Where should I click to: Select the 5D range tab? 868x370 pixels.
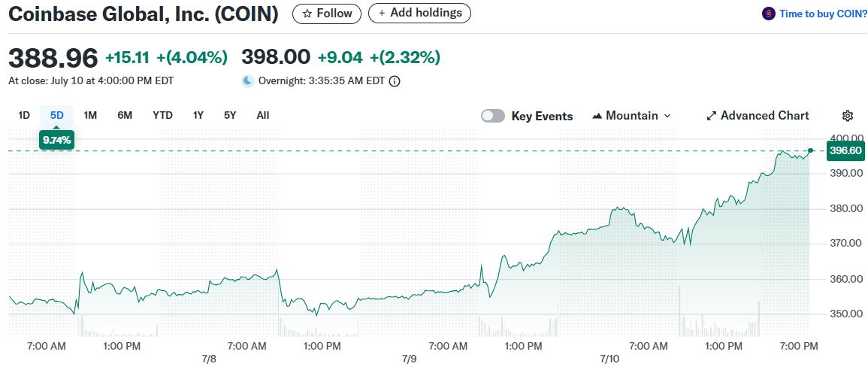tap(57, 115)
